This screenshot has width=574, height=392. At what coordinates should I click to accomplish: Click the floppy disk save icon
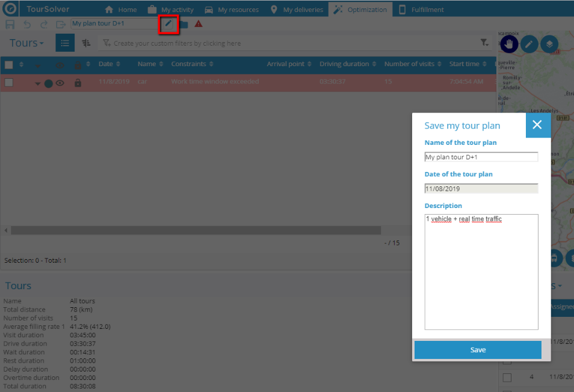[x=10, y=24]
